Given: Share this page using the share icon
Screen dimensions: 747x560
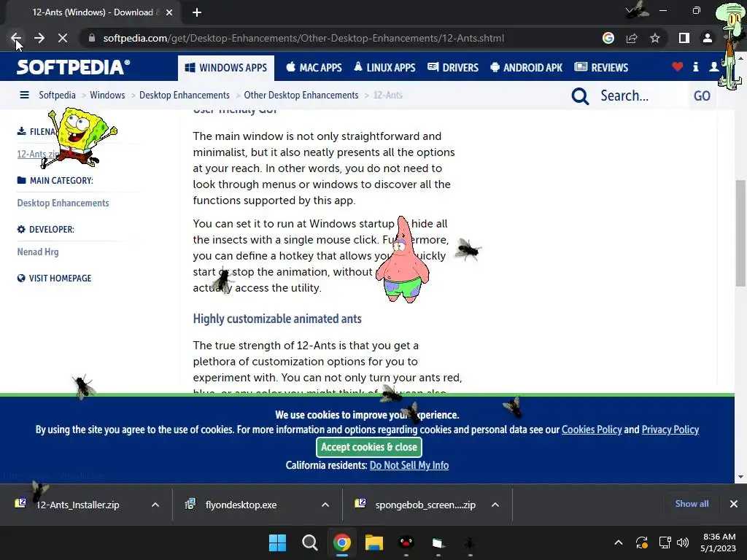Looking at the screenshot, I should (x=632, y=38).
